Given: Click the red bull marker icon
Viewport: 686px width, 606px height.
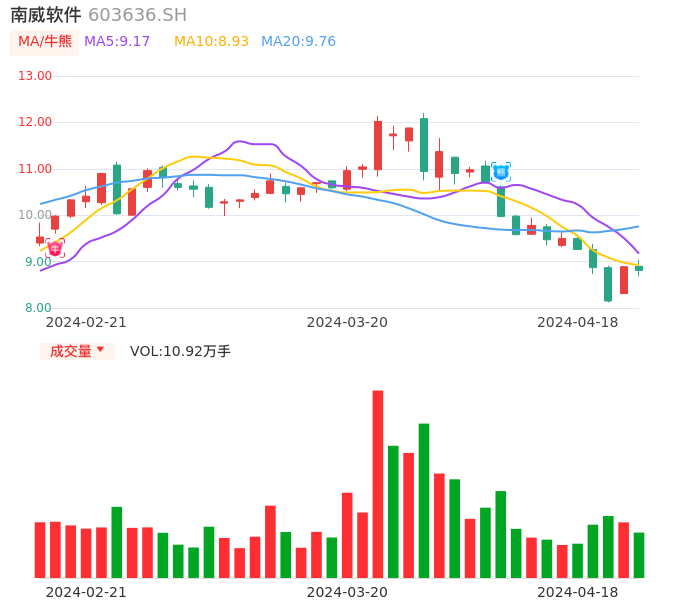Looking at the screenshot, I should [x=55, y=249].
